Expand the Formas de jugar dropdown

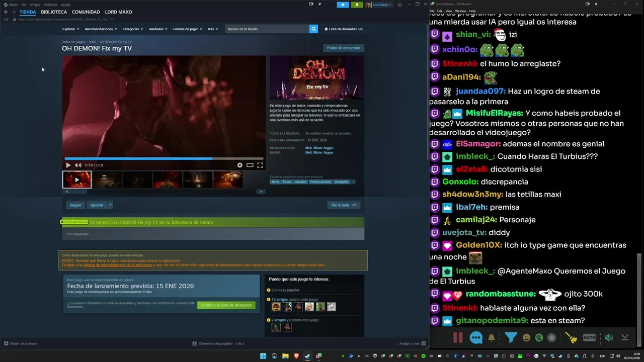tap(187, 29)
